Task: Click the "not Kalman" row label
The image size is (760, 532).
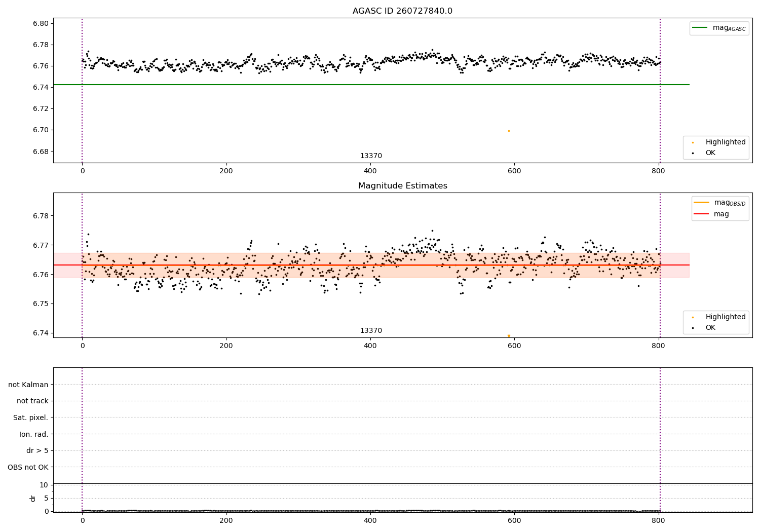Action: [28, 385]
